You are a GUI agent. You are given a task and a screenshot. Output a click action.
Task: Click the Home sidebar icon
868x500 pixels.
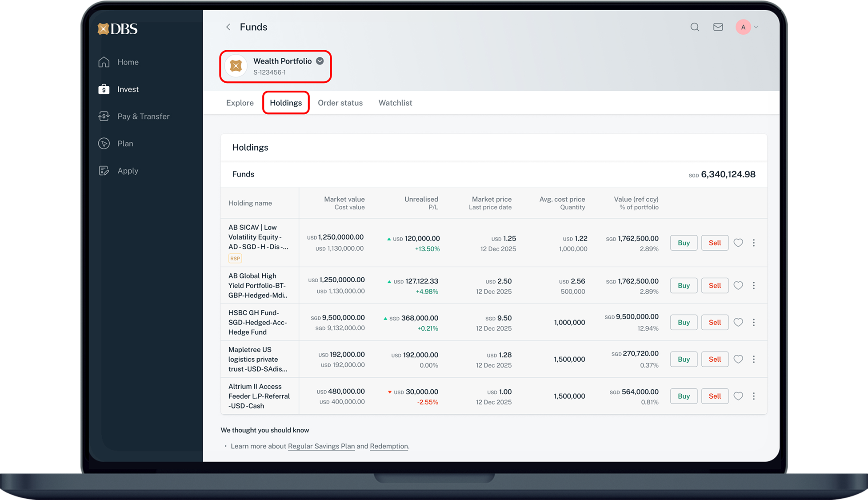[x=104, y=62]
